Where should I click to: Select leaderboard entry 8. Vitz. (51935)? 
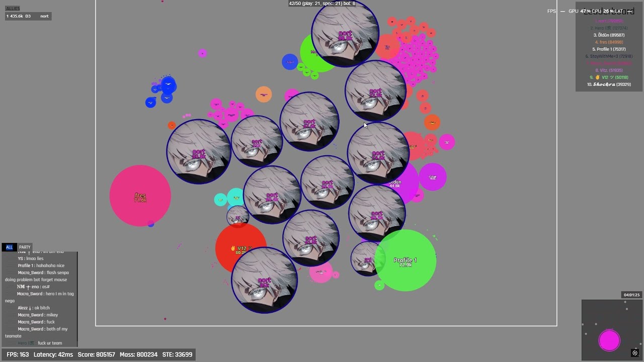coord(609,70)
